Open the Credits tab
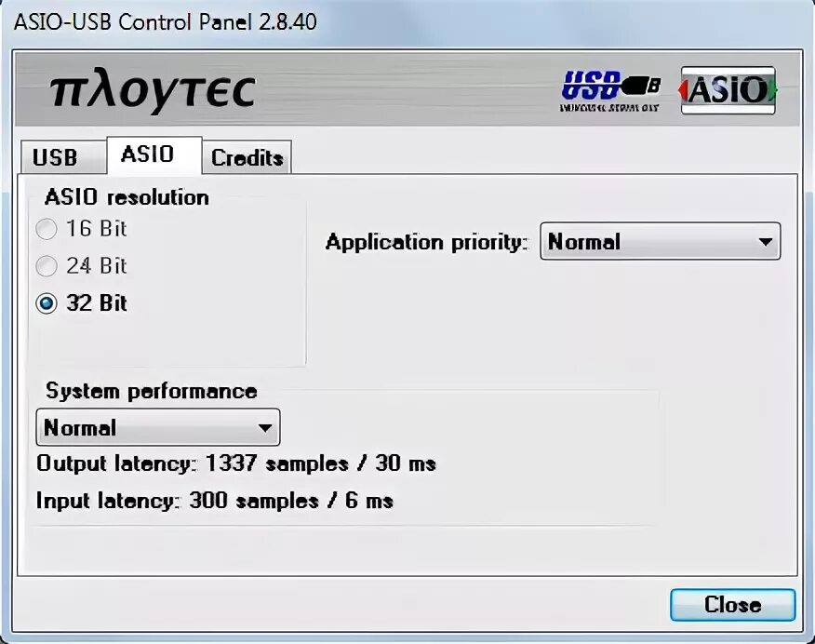The height and width of the screenshot is (644, 815). (247, 157)
